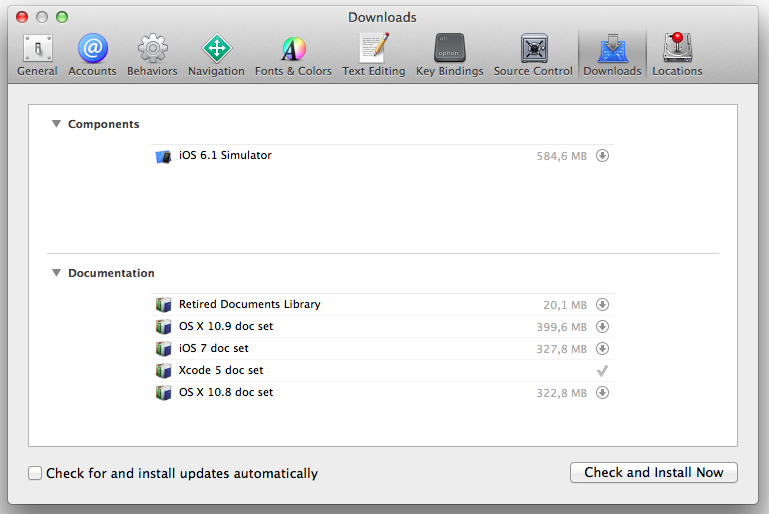Download the OS X 10.8 doc set
Image resolution: width=769 pixels, height=514 pixels.
tap(602, 392)
